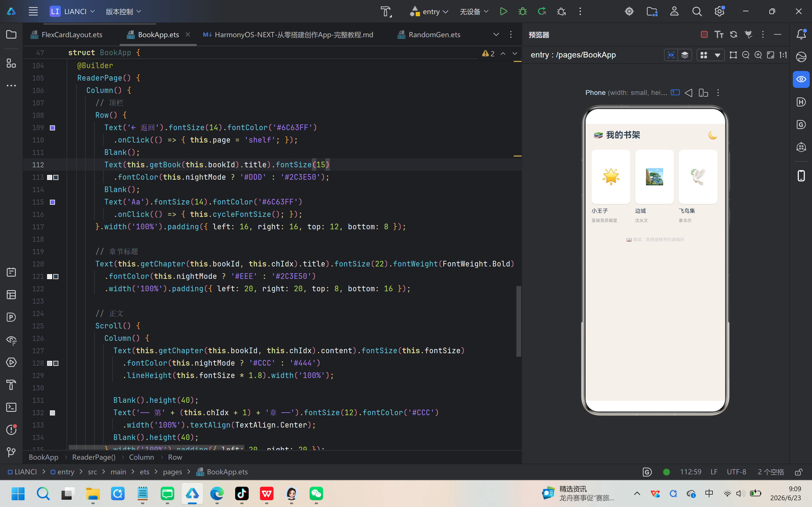Start debugging with the green bug icon
Viewport: 812px width, 507px height.
point(522,11)
